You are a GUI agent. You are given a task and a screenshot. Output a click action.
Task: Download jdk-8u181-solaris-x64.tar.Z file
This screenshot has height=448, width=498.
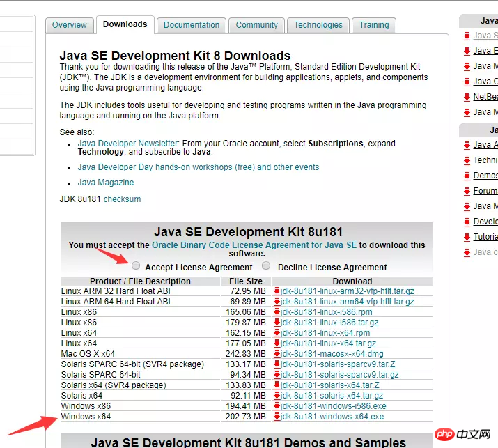pyautogui.click(x=329, y=385)
